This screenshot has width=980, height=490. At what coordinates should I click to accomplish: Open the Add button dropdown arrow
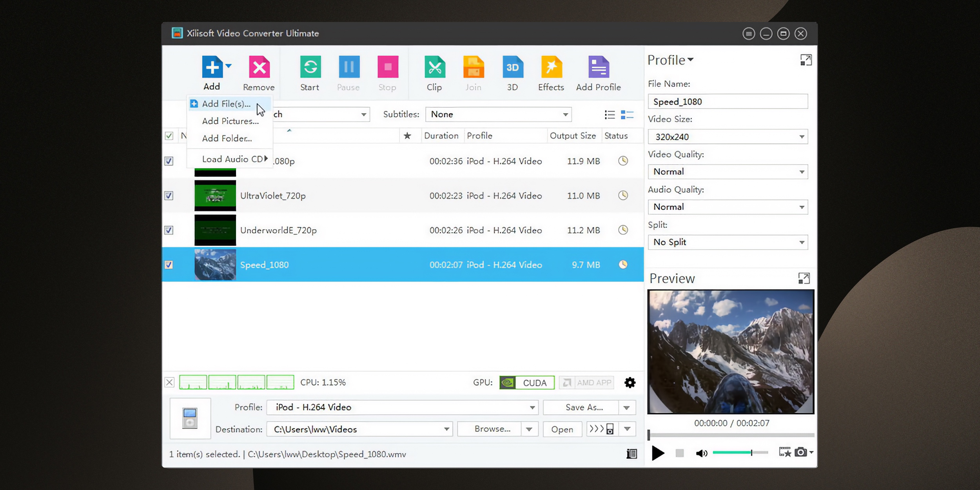[x=229, y=66]
